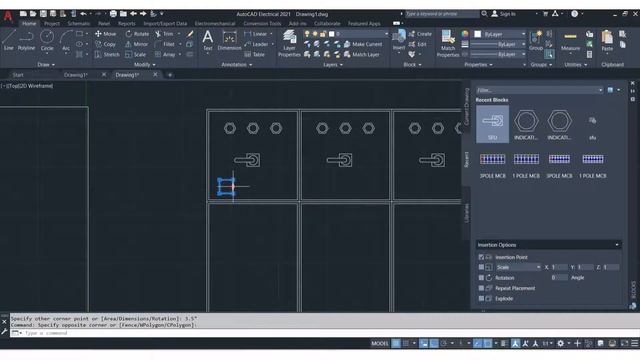Click Make Current layer button

coord(364,44)
